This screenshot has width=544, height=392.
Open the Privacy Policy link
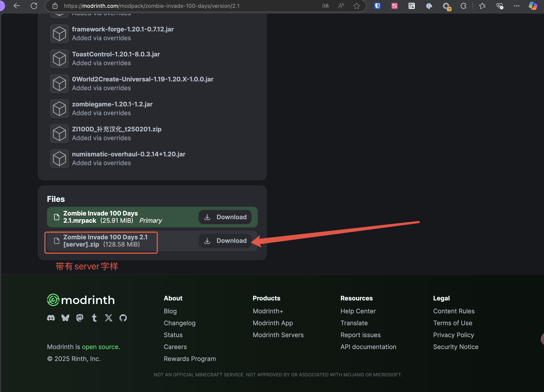[x=453, y=335]
